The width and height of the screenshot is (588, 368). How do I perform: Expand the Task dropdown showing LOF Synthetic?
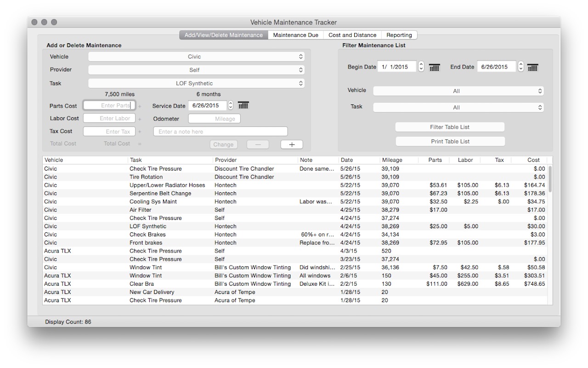[196, 83]
